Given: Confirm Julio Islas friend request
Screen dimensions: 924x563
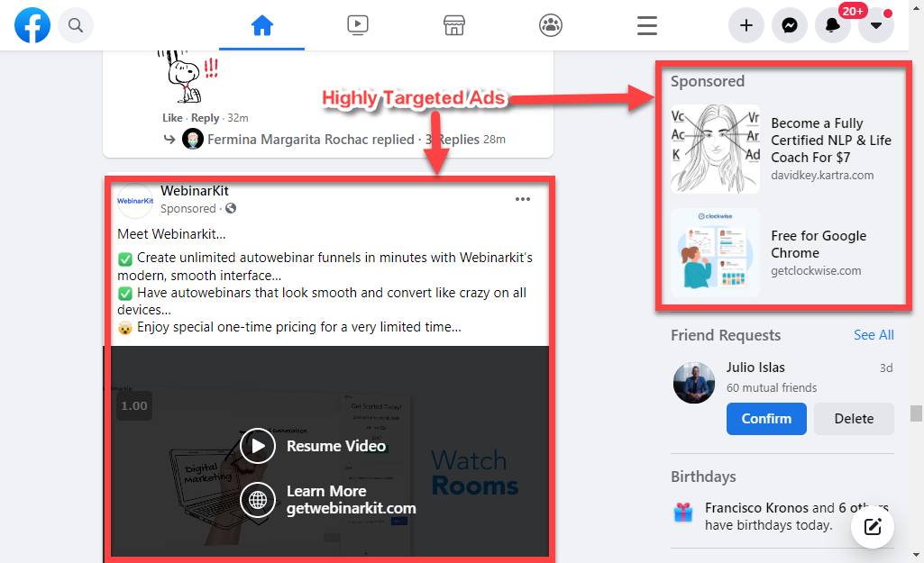Looking at the screenshot, I should 766,419.
